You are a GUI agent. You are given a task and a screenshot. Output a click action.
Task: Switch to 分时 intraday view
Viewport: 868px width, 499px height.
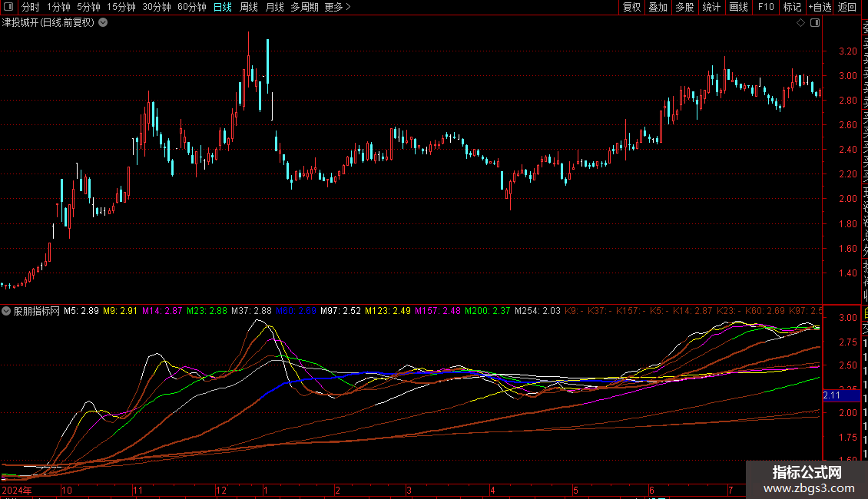[x=30, y=7]
